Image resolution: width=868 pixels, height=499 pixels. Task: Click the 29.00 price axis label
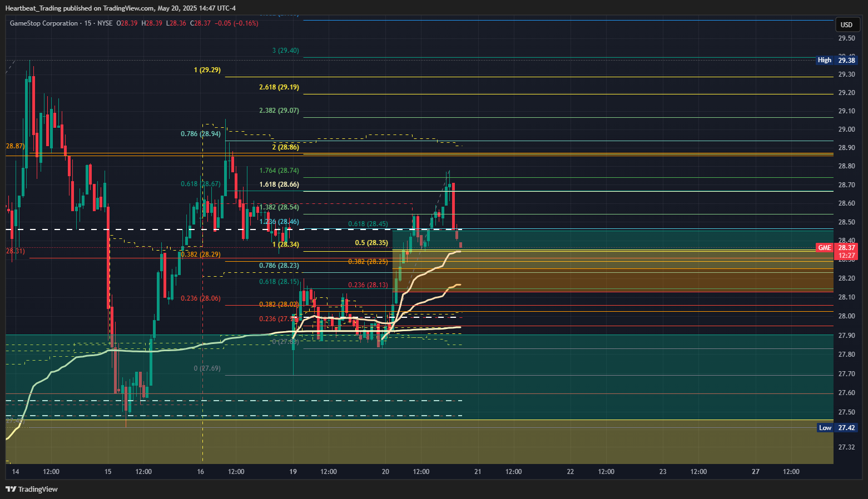tap(846, 129)
